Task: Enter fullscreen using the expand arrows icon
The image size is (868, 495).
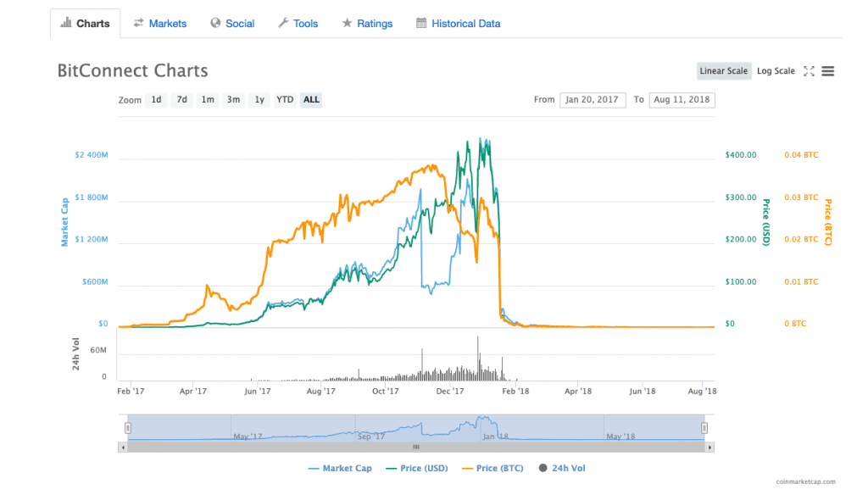Action: click(810, 71)
